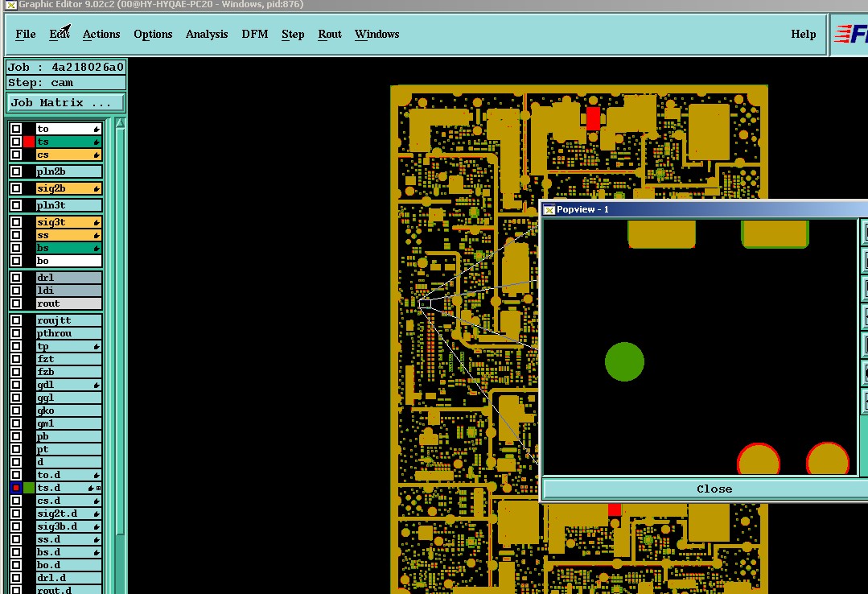The height and width of the screenshot is (594, 868).
Task: Toggle display checkbox for layer gko
Action: (16, 410)
